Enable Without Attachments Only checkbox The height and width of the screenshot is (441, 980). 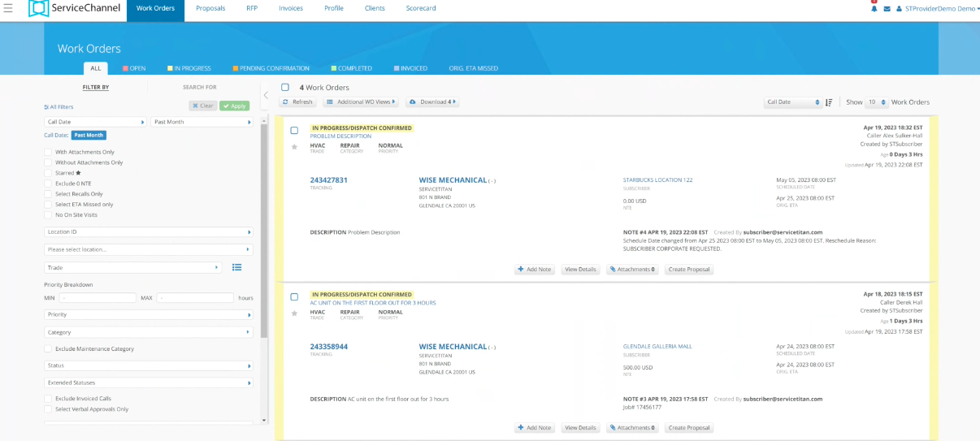(48, 162)
